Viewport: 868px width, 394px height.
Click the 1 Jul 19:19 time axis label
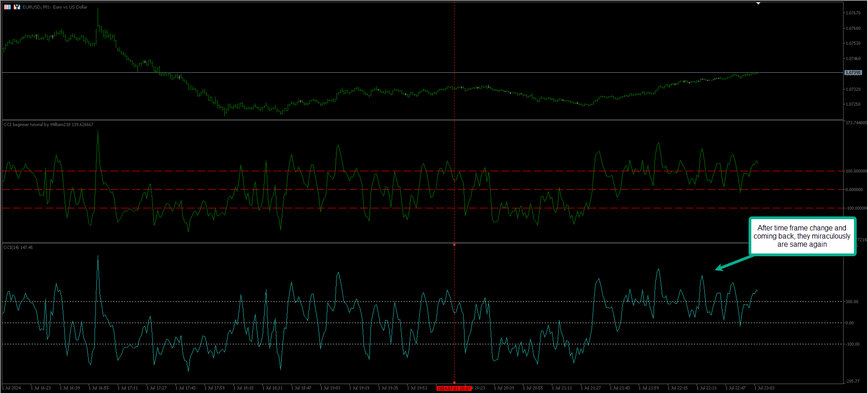point(359,388)
